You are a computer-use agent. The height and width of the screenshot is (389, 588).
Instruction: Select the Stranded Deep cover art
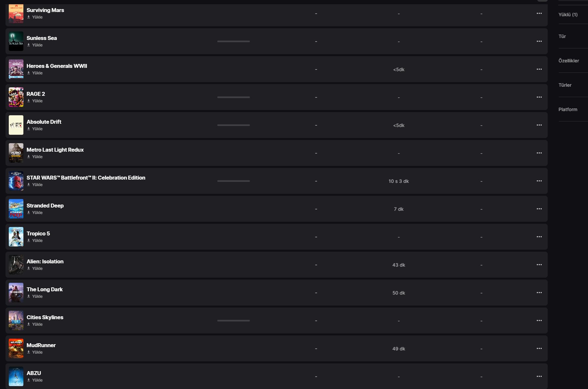(16, 209)
